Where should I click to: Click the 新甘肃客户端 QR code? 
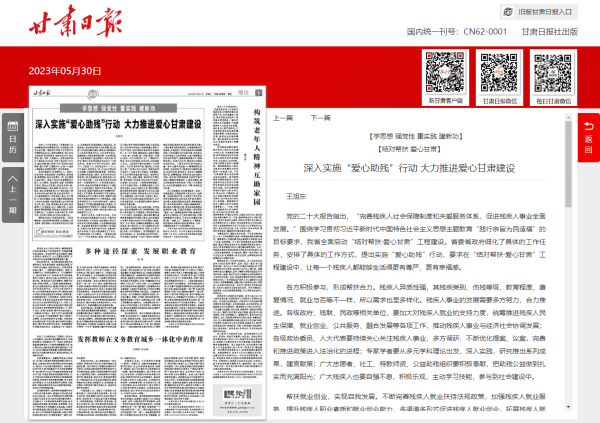(x=445, y=72)
